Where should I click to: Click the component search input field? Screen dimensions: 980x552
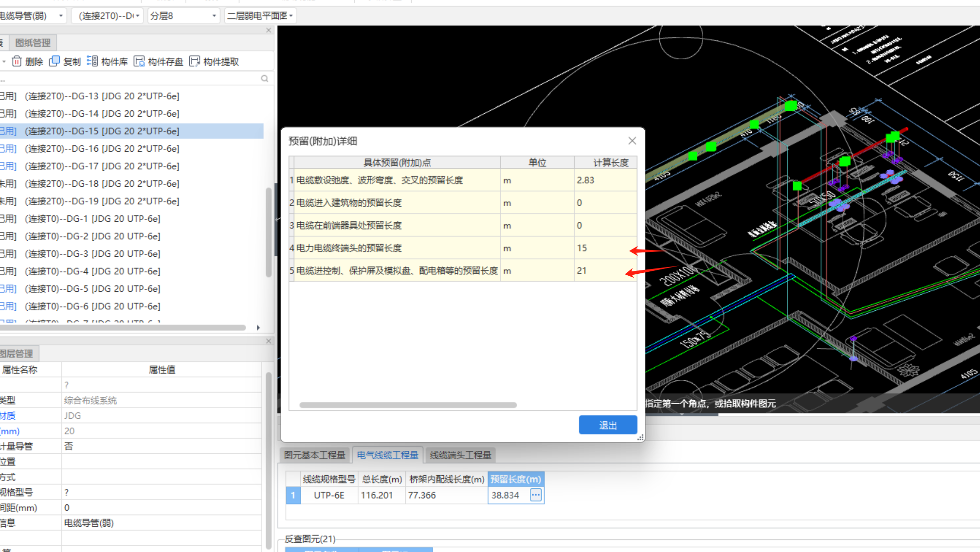(x=129, y=78)
